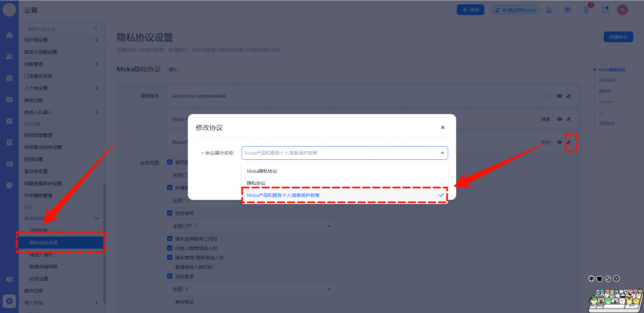This screenshot has height=313, width=644.
Task: Open the help question mark icon
Action: pos(568,10)
